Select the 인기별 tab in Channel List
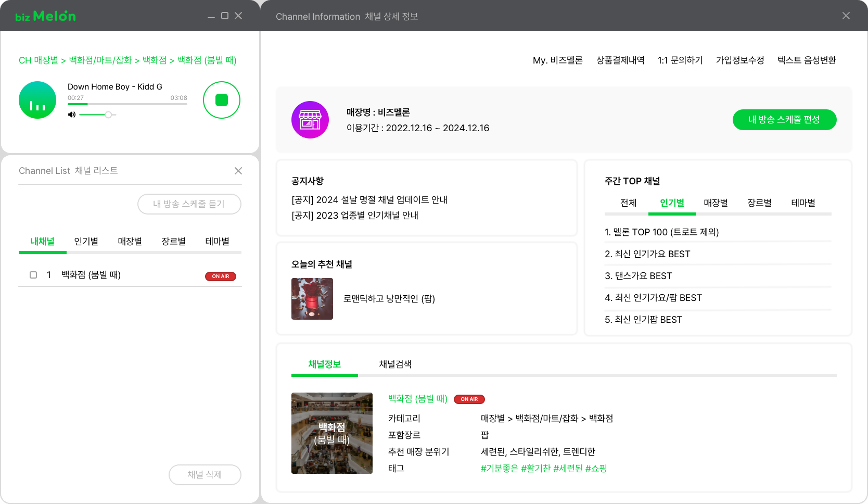 pos(86,242)
